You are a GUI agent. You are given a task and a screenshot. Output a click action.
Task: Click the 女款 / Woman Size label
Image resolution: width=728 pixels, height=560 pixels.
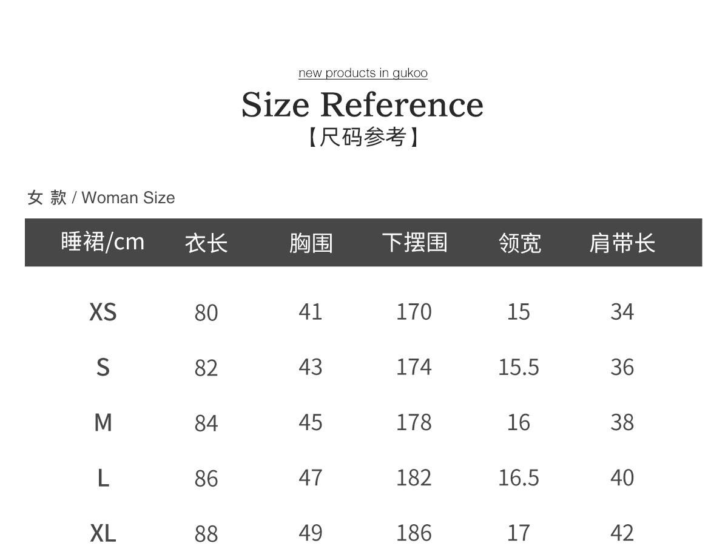click(101, 198)
